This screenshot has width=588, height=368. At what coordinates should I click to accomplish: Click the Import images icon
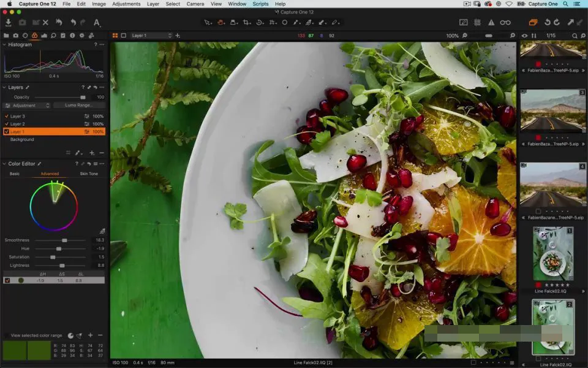click(x=8, y=23)
